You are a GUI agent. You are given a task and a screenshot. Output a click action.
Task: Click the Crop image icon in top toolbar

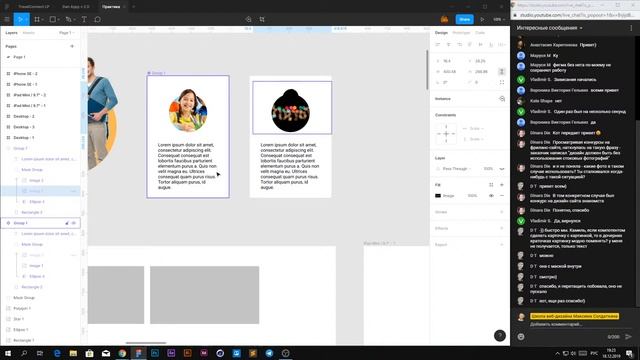click(x=262, y=19)
